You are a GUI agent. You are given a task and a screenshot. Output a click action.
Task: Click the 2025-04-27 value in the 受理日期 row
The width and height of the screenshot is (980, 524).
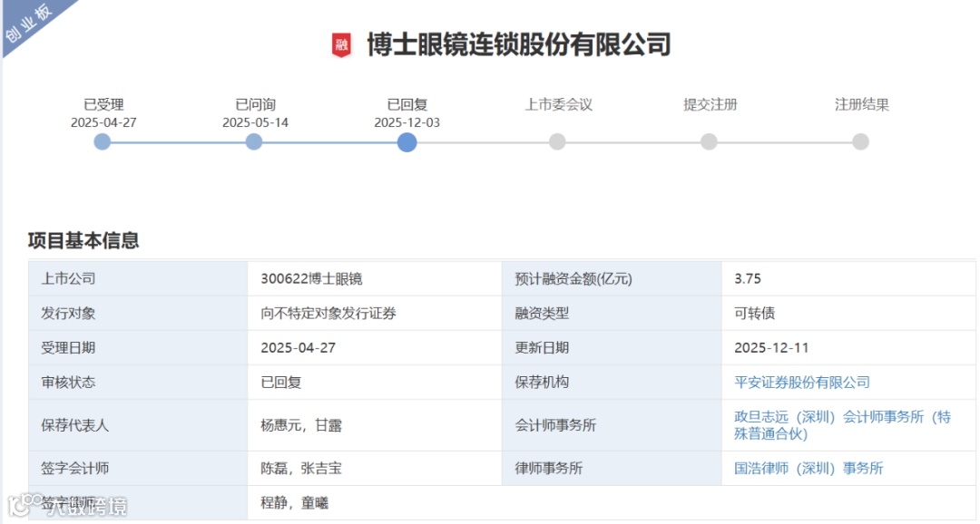[x=299, y=348]
